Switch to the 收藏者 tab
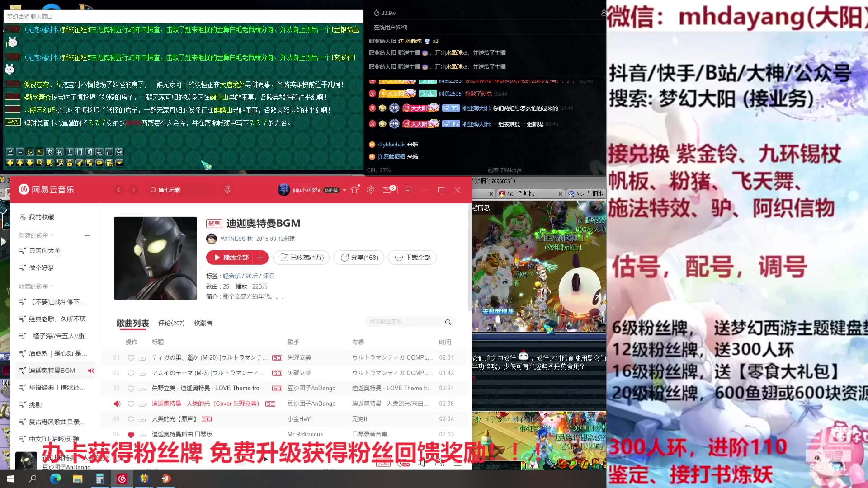The image size is (868, 488). tap(203, 323)
